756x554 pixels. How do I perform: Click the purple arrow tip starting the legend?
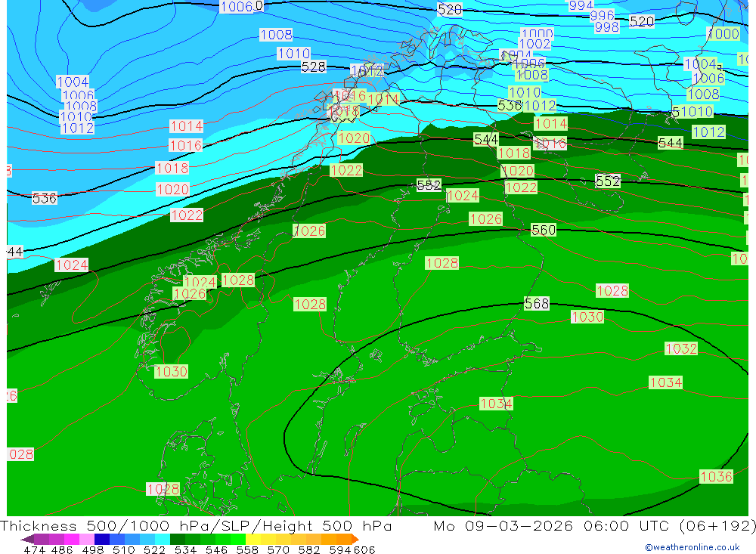click(27, 539)
